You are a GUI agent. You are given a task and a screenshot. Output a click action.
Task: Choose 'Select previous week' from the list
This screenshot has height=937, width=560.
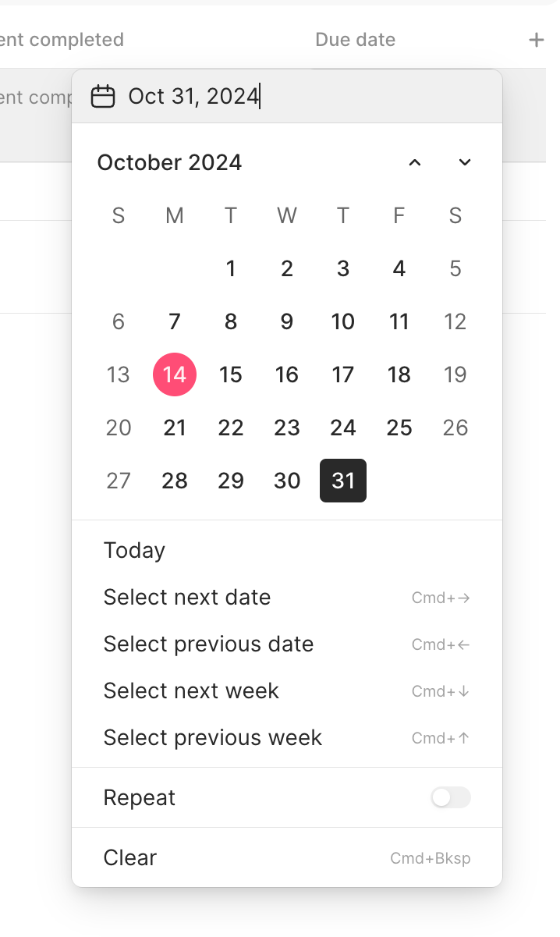click(212, 737)
